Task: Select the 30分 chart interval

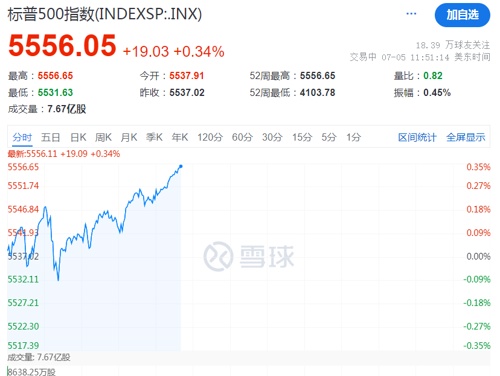Action: pyautogui.click(x=272, y=137)
